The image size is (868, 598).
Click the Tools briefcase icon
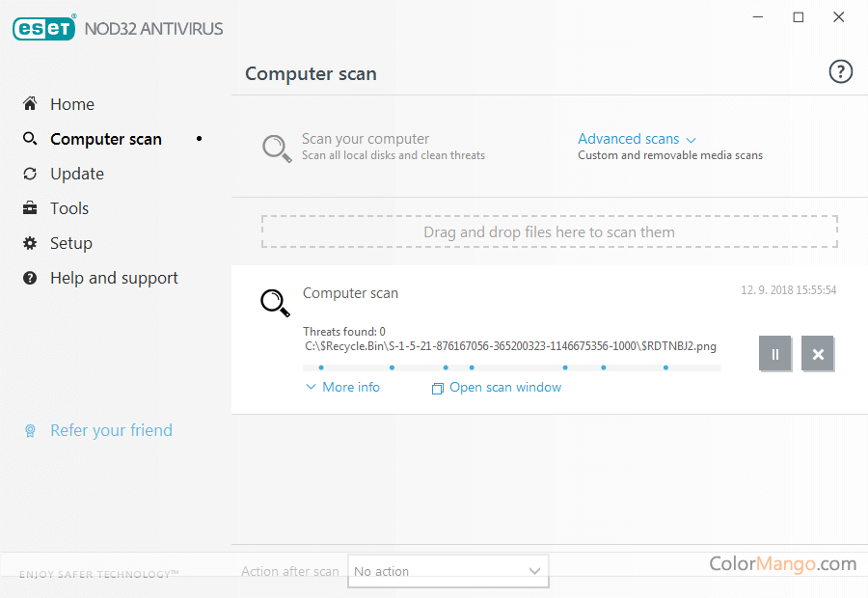coord(30,208)
